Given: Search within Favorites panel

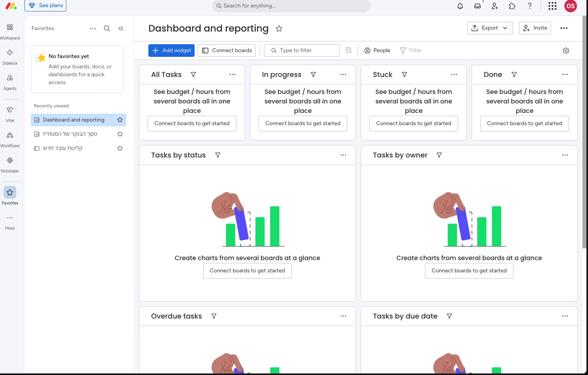Looking at the screenshot, I should pos(107,28).
